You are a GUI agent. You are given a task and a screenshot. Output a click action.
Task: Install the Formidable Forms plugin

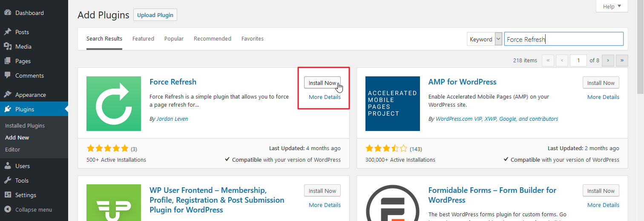601,191
